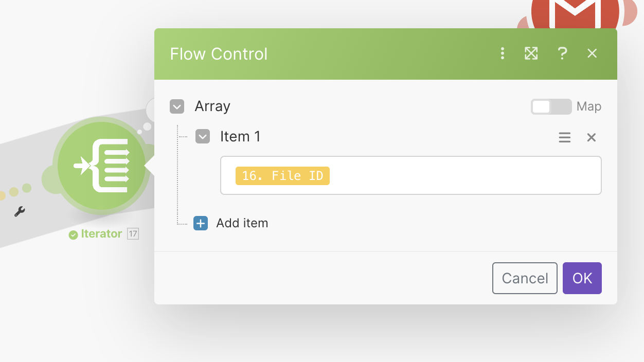Click the green check next to Iterator label
Viewport: 644px width, 362px height.
point(74,234)
